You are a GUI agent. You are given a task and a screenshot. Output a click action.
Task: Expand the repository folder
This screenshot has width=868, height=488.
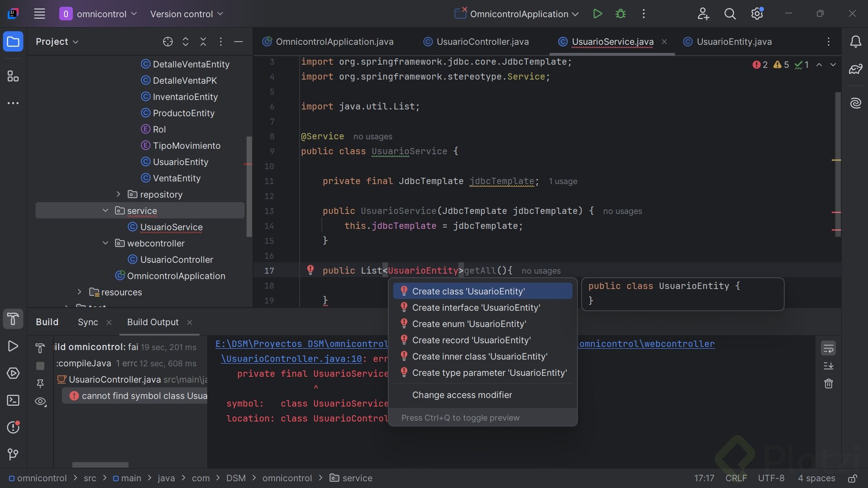pos(119,194)
